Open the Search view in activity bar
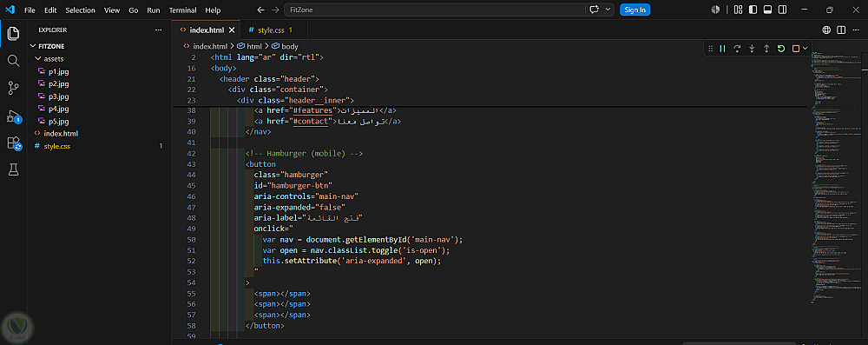This screenshot has width=868, height=345. tap(13, 61)
